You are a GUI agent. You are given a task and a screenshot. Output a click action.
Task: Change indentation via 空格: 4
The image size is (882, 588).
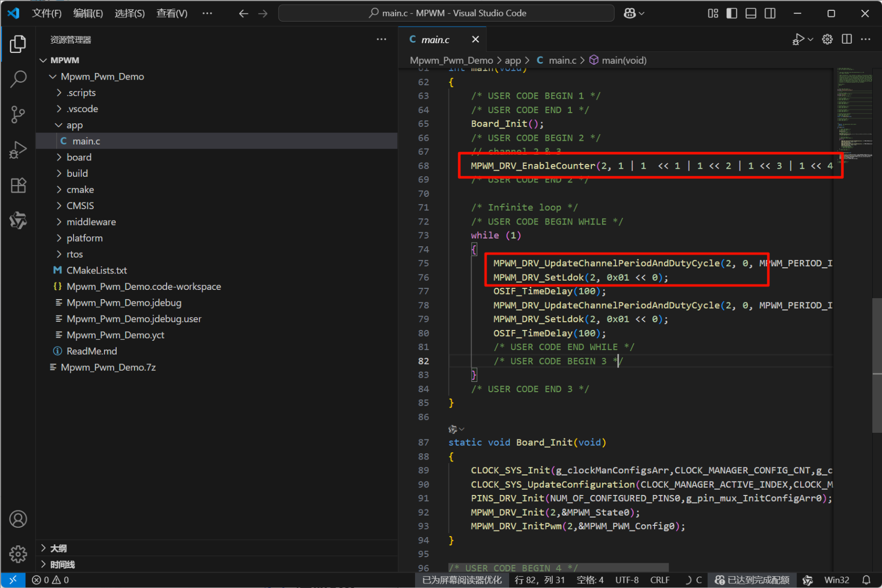tap(590, 580)
